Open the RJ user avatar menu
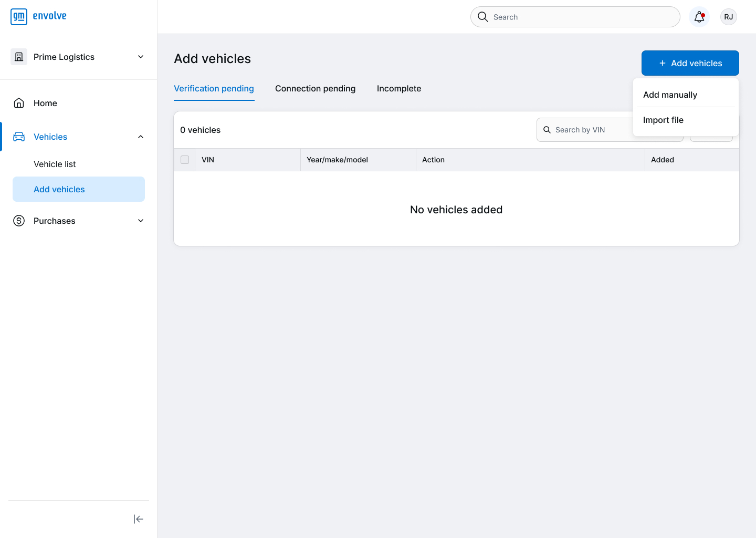 pyautogui.click(x=729, y=17)
